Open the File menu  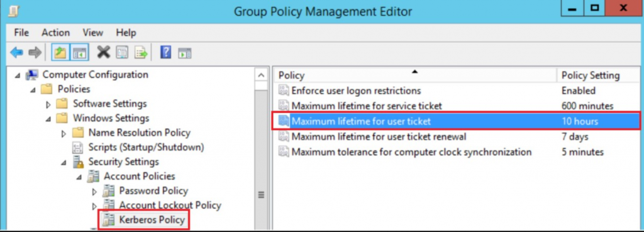(21, 33)
